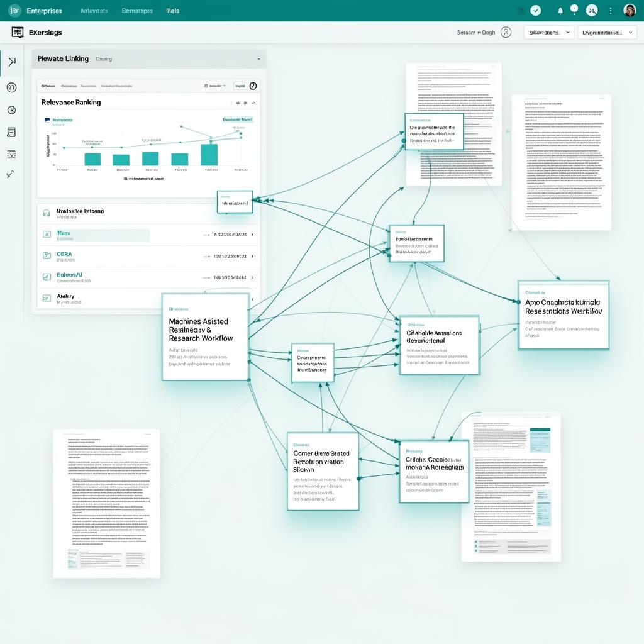Select the fourth long tab in panel toolbar
Screen dimensions: 644x644
[116, 86]
